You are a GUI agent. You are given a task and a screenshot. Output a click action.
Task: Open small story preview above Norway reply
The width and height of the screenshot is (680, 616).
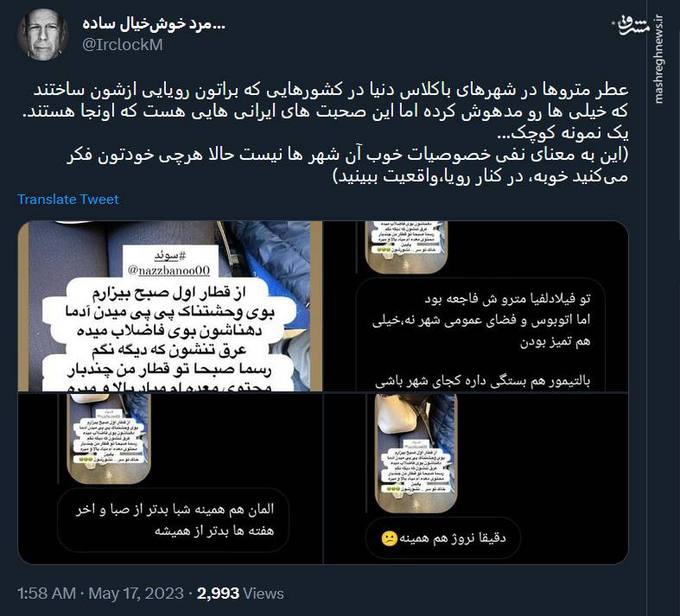(x=416, y=453)
